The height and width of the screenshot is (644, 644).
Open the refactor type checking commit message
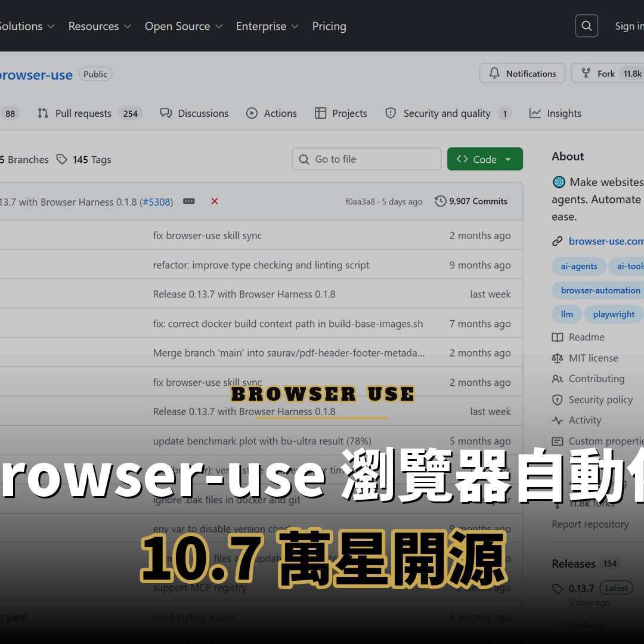261,265
